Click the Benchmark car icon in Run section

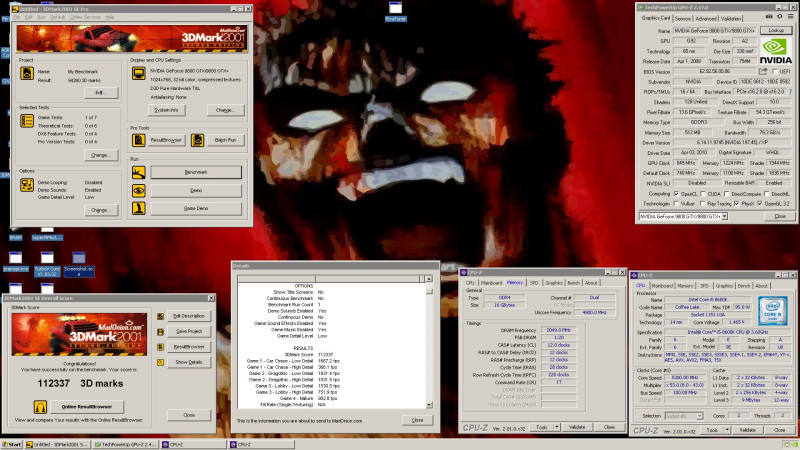coord(138,172)
